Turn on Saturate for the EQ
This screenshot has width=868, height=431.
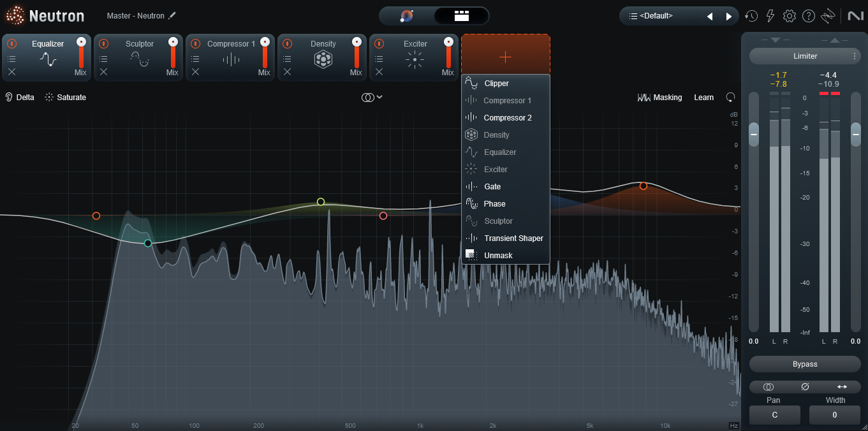coord(65,98)
